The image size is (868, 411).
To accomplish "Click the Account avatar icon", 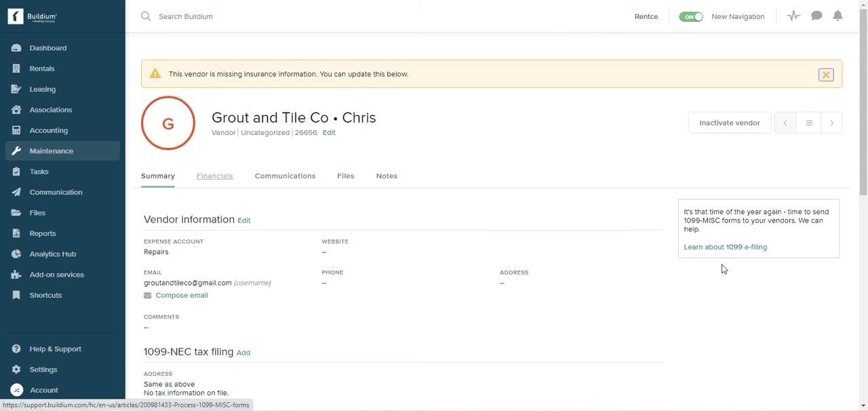I will click(x=17, y=390).
